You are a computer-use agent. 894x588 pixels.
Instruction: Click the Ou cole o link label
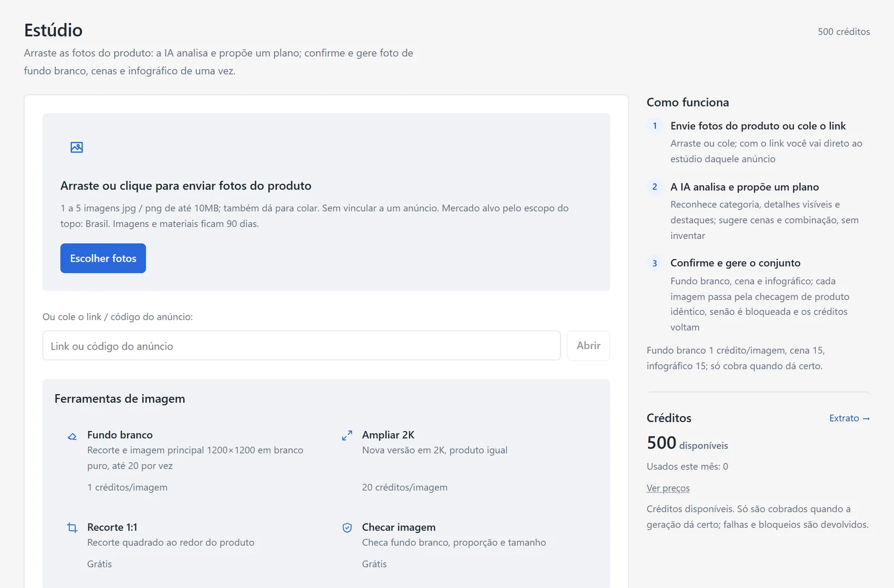[x=117, y=317]
